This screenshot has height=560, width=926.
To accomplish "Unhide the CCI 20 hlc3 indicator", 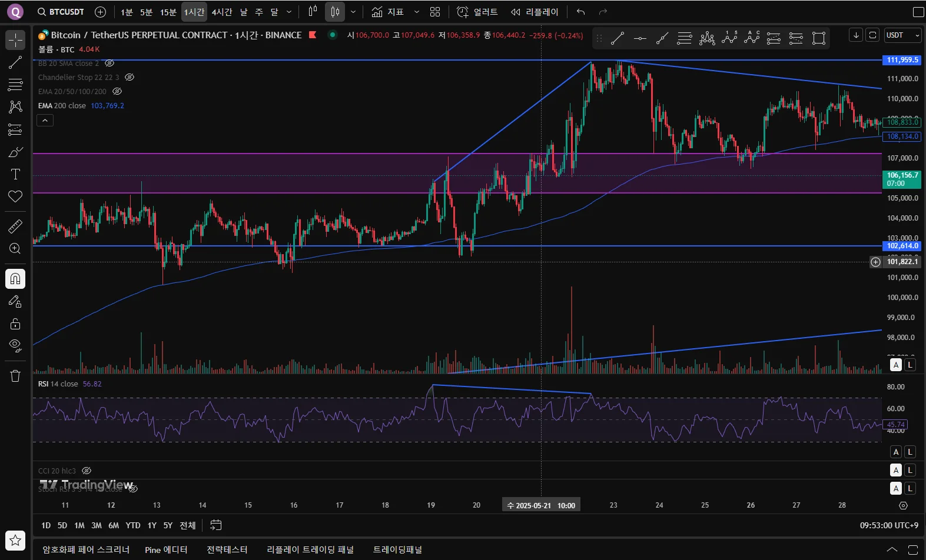I will [87, 471].
